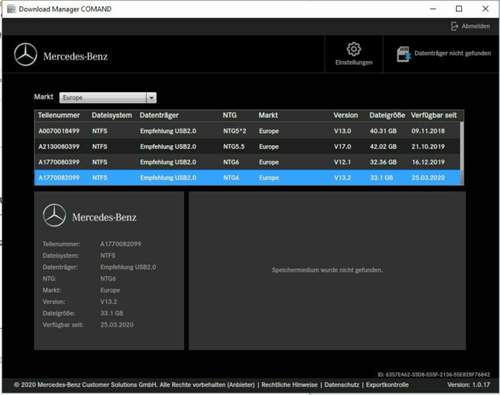Open Rechtliche Hinweise link
Image resolution: width=500 pixels, height=395 pixels.
289,385
